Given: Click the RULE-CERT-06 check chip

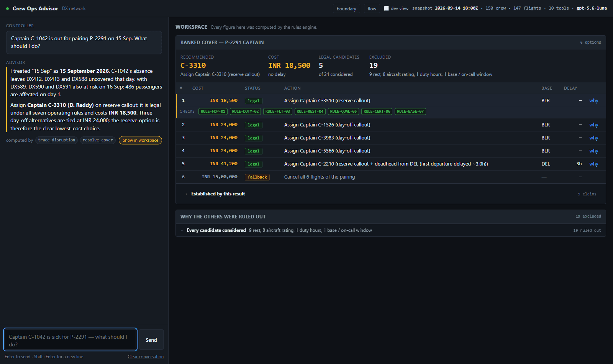Looking at the screenshot, I should click(x=377, y=111).
